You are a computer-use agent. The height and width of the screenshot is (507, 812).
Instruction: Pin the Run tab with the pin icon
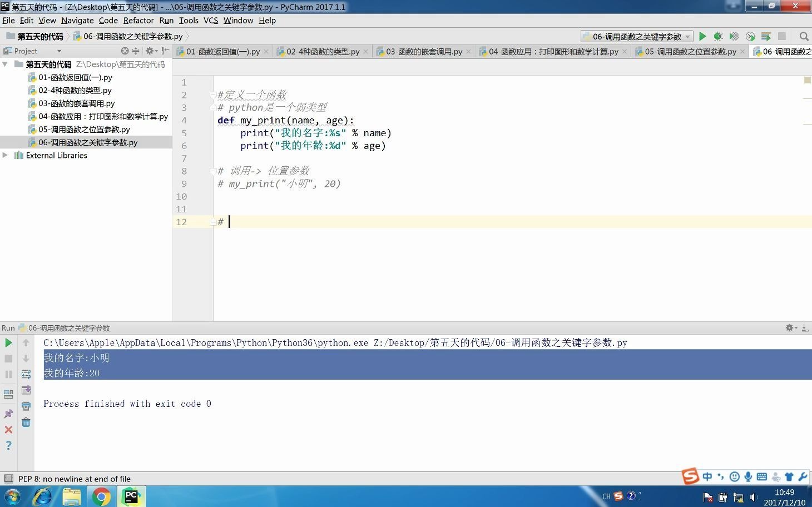click(x=8, y=414)
